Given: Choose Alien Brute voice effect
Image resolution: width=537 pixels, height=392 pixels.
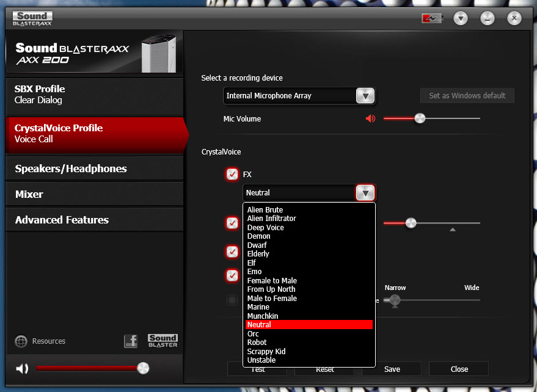Looking at the screenshot, I should point(309,209).
